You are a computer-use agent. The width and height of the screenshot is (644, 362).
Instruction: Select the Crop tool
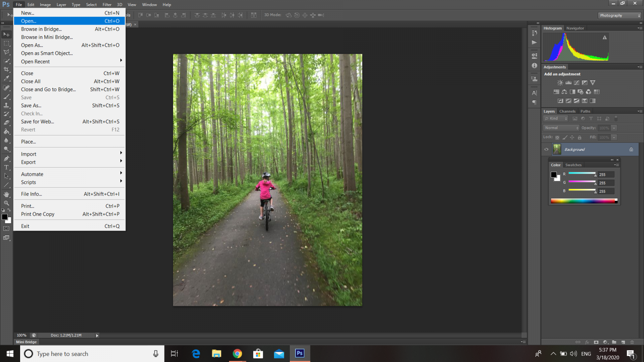point(6,70)
